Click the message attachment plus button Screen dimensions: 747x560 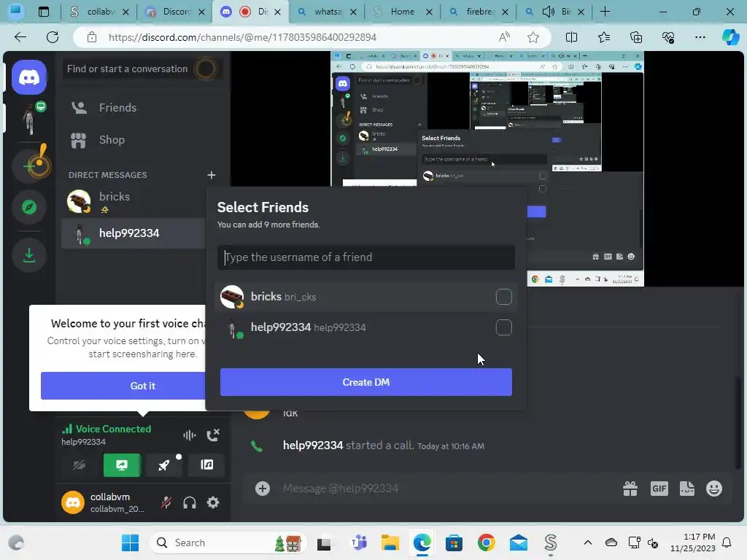[263, 488]
